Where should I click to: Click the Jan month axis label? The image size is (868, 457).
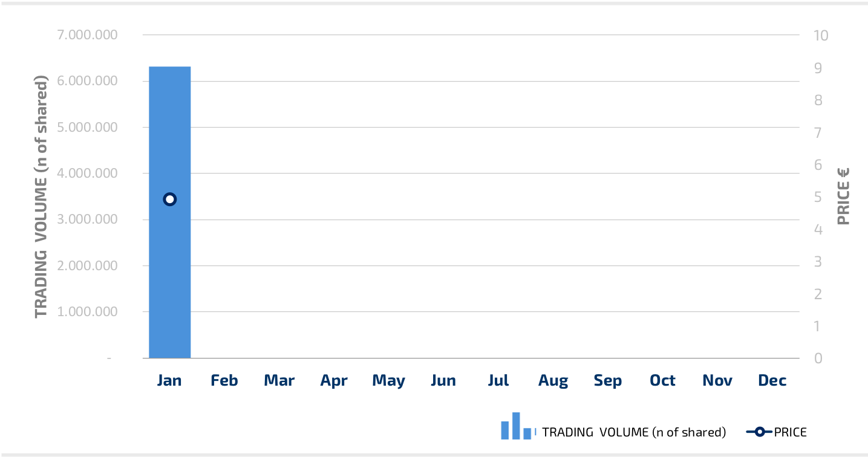click(170, 380)
